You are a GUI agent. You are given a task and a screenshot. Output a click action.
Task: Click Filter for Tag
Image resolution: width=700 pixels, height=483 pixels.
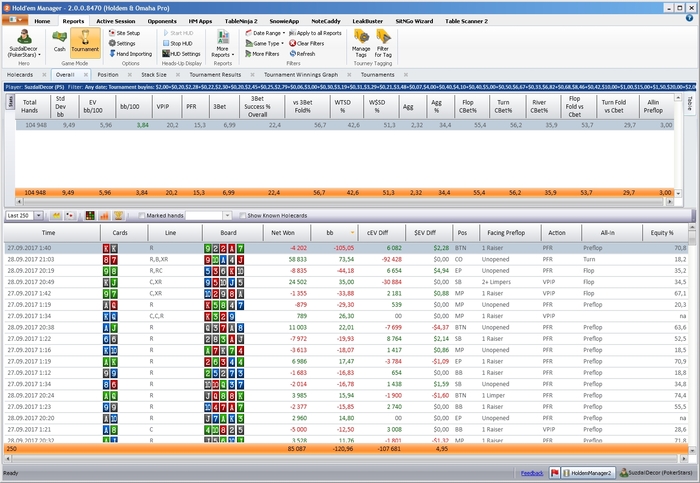pyautogui.click(x=383, y=43)
